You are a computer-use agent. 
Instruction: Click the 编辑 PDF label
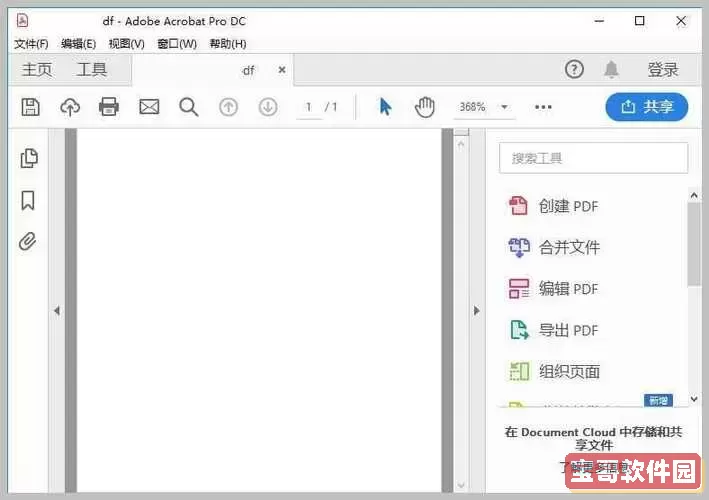coord(568,288)
